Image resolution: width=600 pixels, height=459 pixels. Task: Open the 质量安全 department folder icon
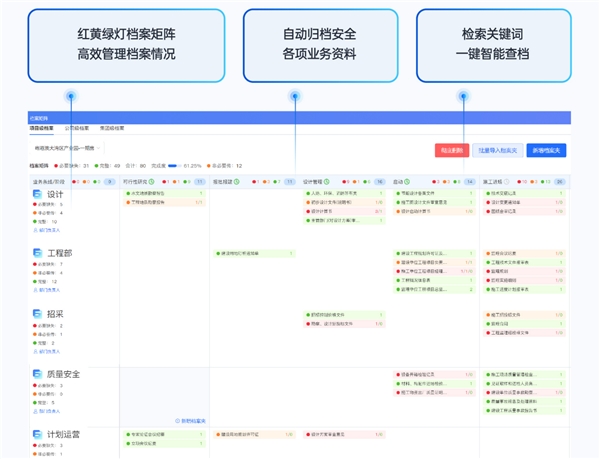(37, 374)
